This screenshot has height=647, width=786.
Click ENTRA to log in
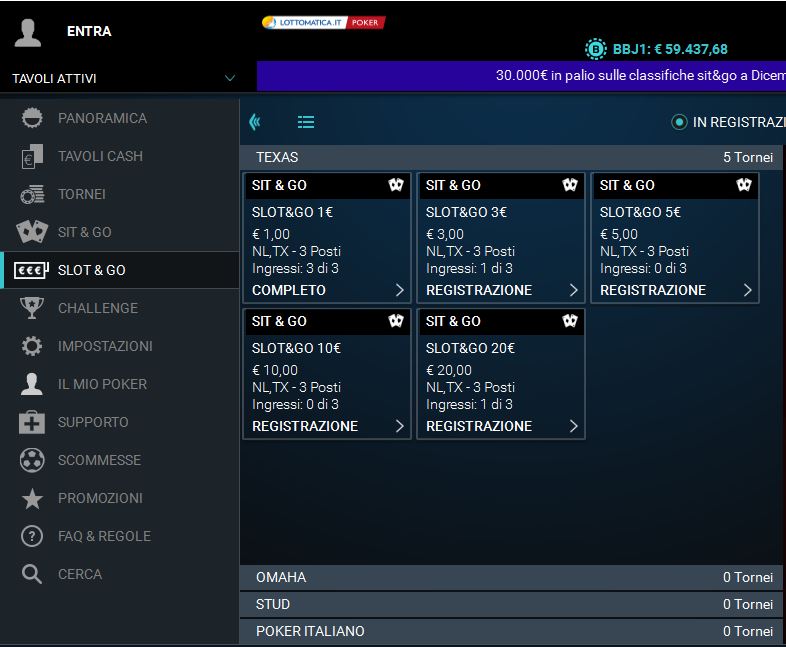pos(89,31)
